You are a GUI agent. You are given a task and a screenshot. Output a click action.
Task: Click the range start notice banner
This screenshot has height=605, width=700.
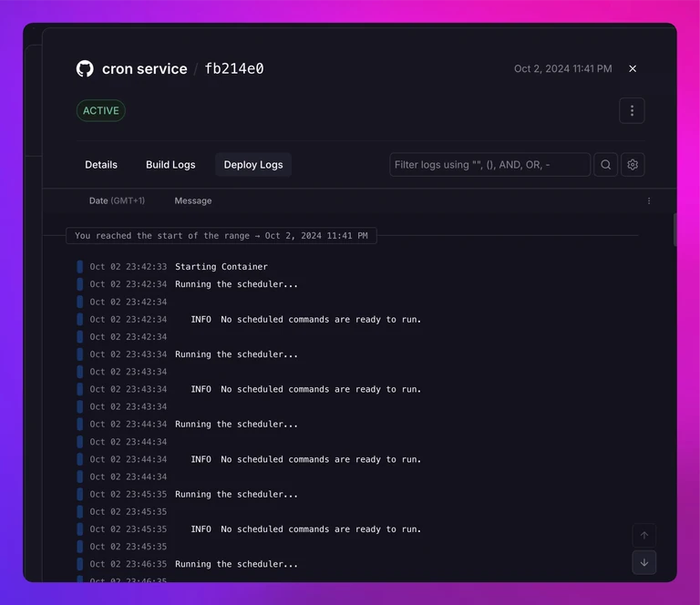coord(221,236)
